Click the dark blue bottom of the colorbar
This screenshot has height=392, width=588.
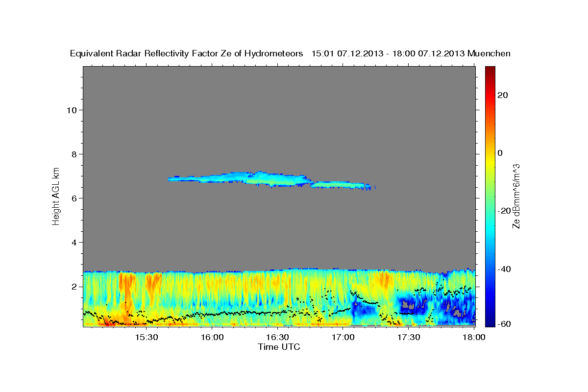point(490,322)
